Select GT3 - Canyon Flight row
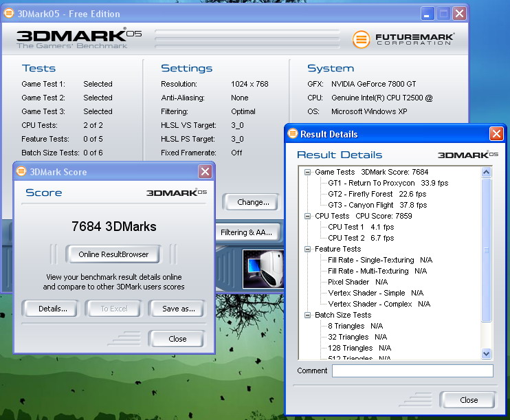The height and width of the screenshot is (420, 510). coord(377,206)
